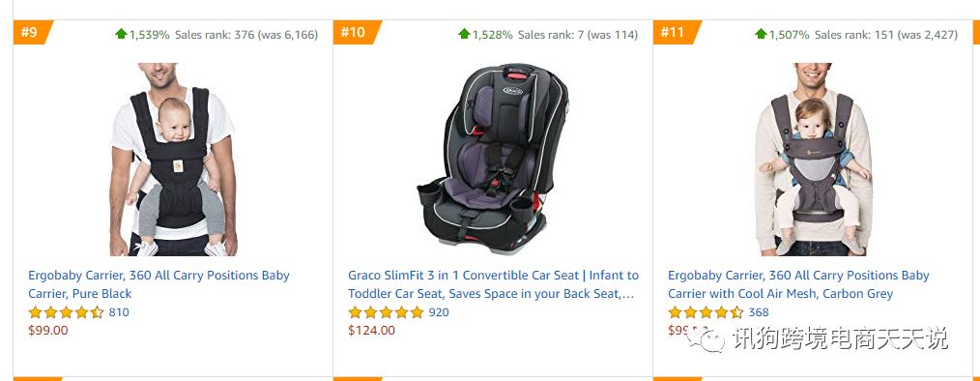Click the $99.00 price
Image resolution: width=980 pixels, height=381 pixels.
click(x=48, y=331)
